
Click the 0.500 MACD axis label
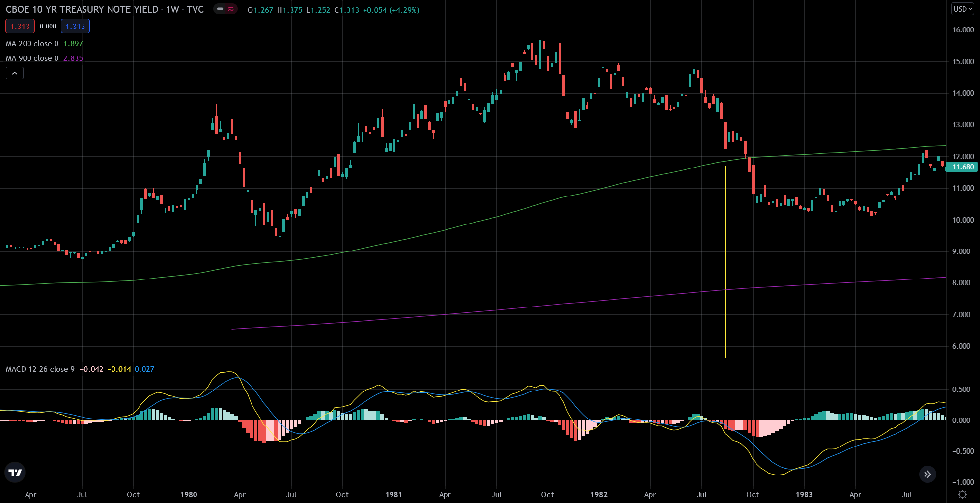tap(961, 390)
